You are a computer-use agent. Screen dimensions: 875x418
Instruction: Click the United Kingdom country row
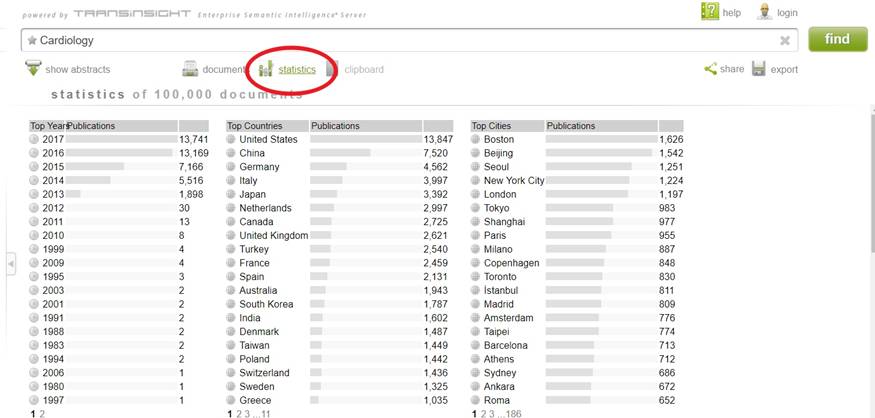click(x=339, y=236)
